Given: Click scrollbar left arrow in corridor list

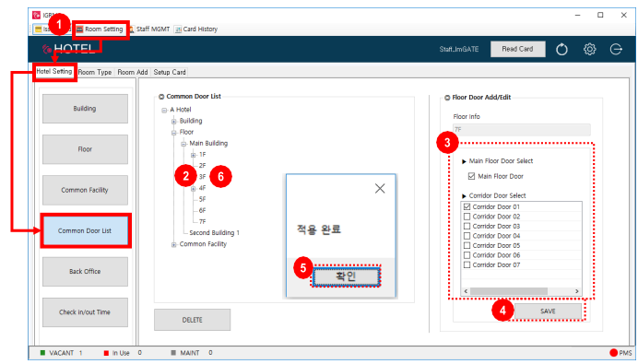Looking at the screenshot, I should [x=466, y=291].
